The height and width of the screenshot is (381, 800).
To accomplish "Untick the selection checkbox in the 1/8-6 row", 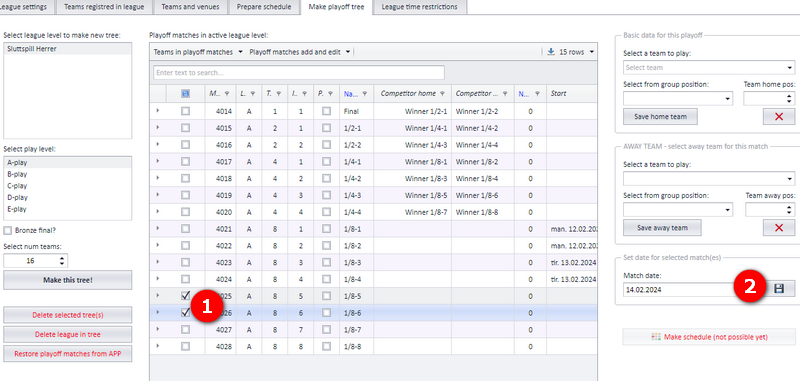I will (x=186, y=313).
